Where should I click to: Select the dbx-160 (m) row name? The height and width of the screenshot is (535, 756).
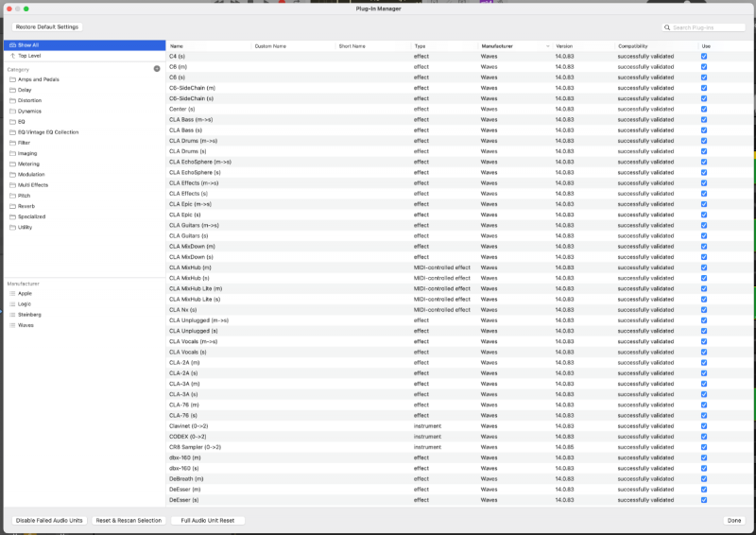click(x=184, y=457)
